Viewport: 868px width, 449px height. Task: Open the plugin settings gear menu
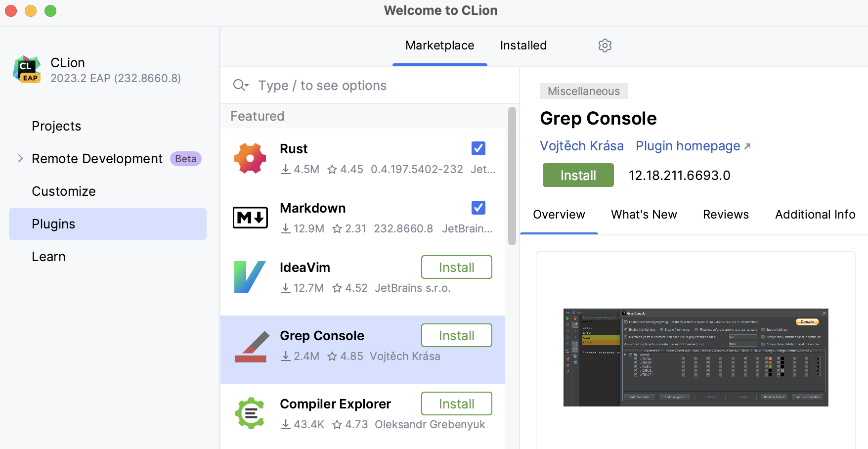(605, 45)
